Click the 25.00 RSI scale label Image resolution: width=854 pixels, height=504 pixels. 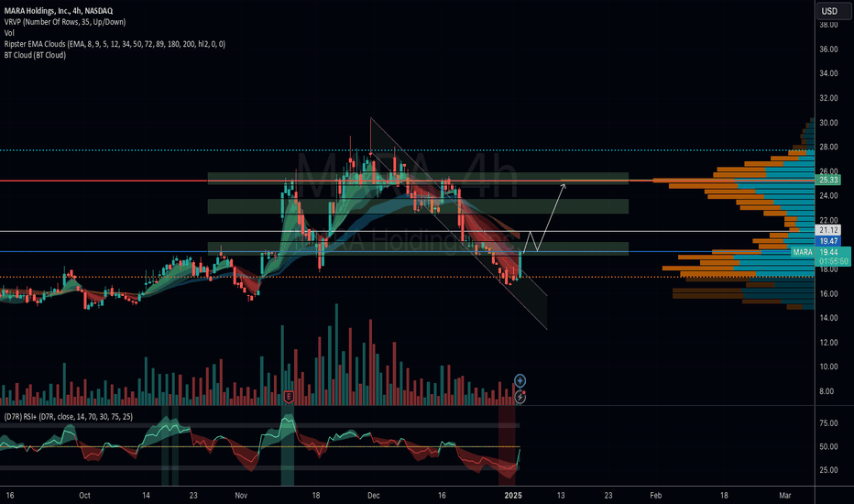[x=828, y=470]
